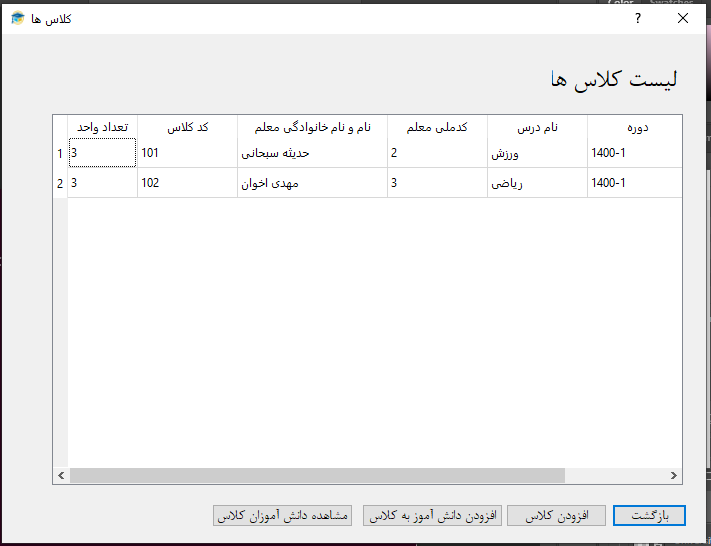This screenshot has height=546, width=711.
Task: Click the right arrow of horizontal scrollbar
Action: coord(674,475)
